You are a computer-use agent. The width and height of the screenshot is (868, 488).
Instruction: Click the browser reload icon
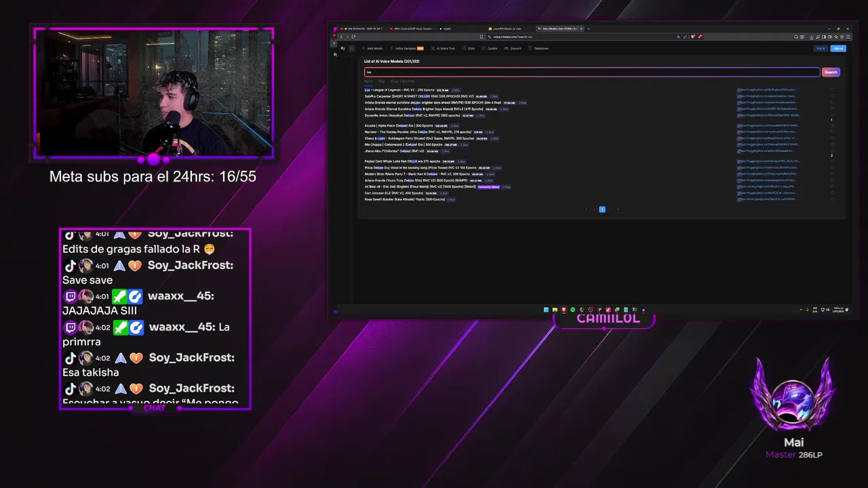pyautogui.click(x=353, y=37)
